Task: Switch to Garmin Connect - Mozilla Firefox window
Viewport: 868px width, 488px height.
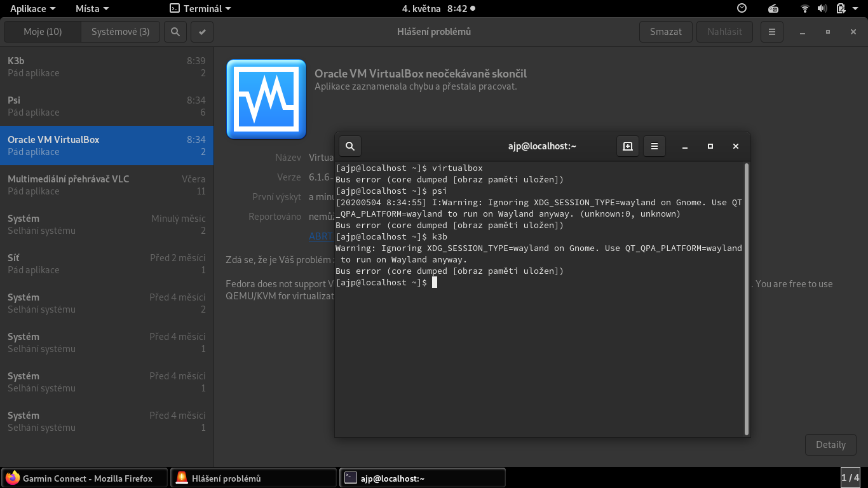Action: (85, 478)
